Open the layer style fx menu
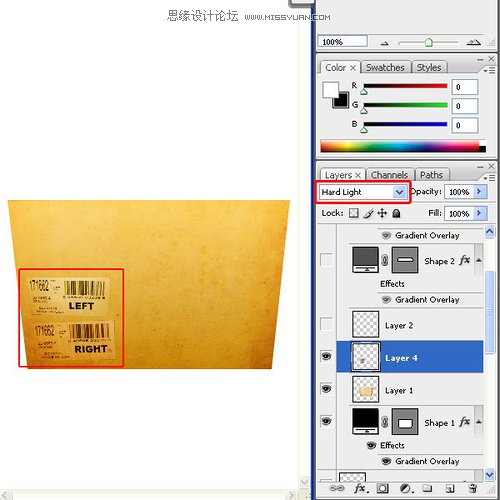This screenshot has width=500, height=500. [361, 488]
